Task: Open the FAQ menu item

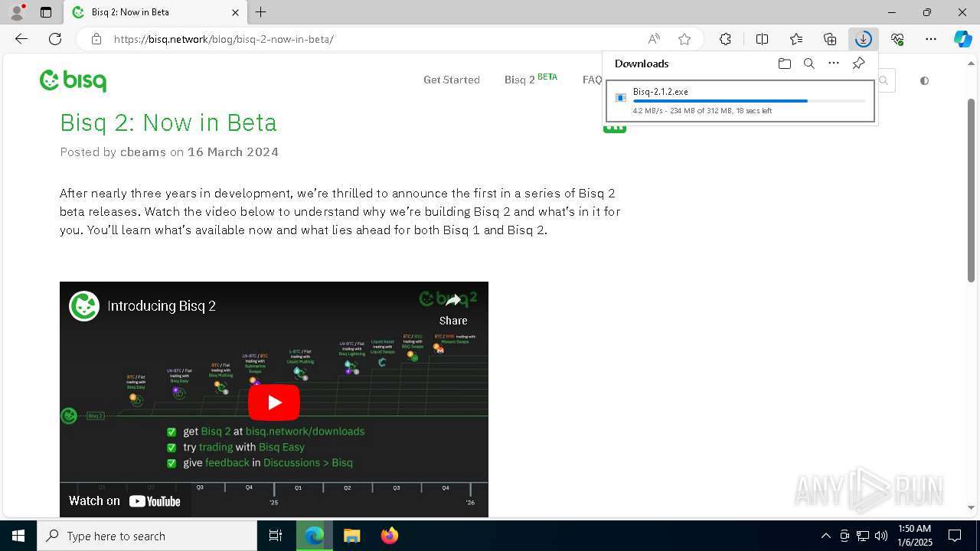Action: 592,80
